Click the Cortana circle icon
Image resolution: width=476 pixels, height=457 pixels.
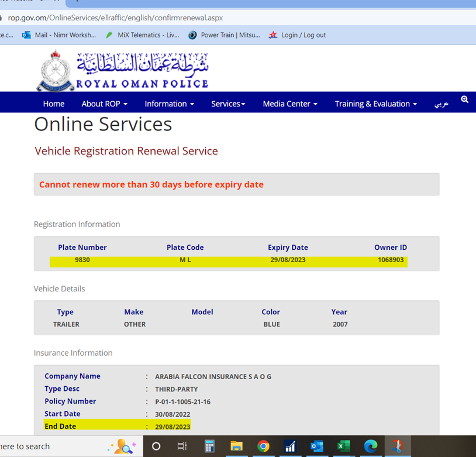(x=156, y=446)
